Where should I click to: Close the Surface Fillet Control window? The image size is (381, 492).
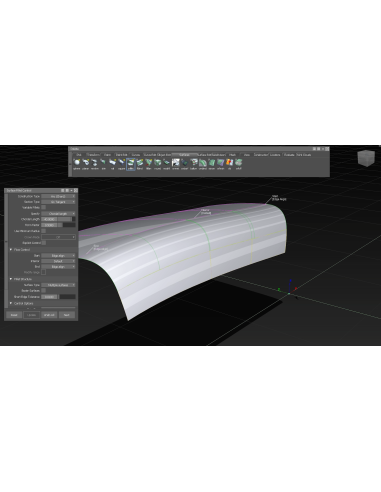coord(76,190)
